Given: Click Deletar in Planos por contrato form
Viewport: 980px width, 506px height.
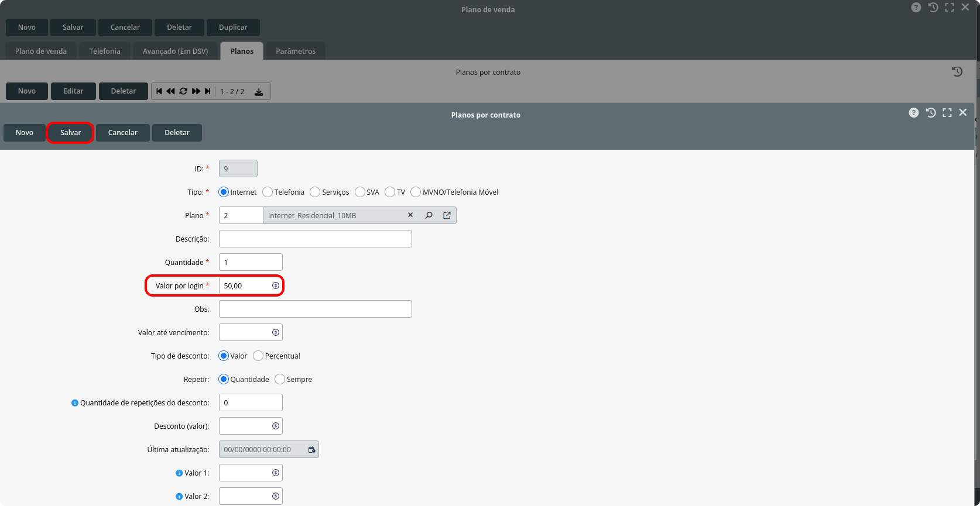Looking at the screenshot, I should click(x=177, y=133).
